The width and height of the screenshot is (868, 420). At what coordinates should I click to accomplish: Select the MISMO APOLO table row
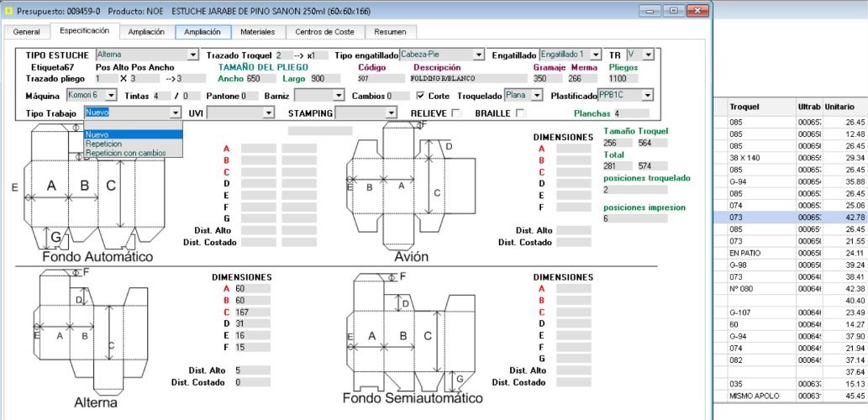[791, 396]
